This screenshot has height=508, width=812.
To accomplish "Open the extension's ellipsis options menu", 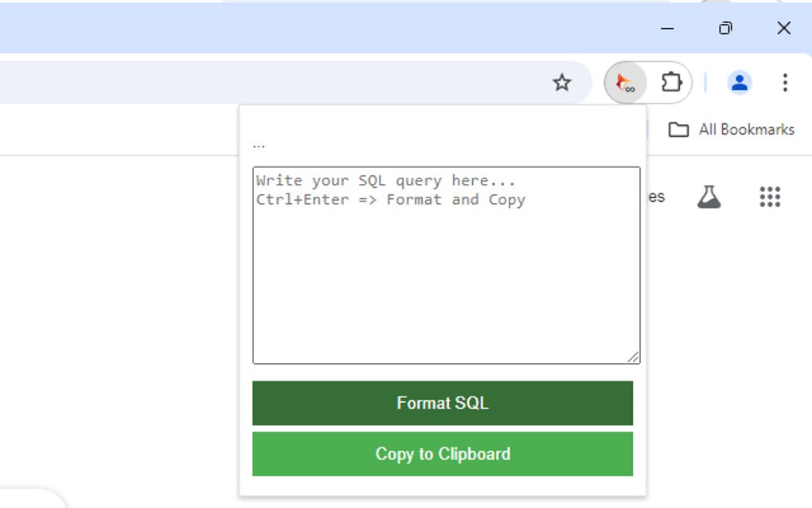I will [x=259, y=143].
